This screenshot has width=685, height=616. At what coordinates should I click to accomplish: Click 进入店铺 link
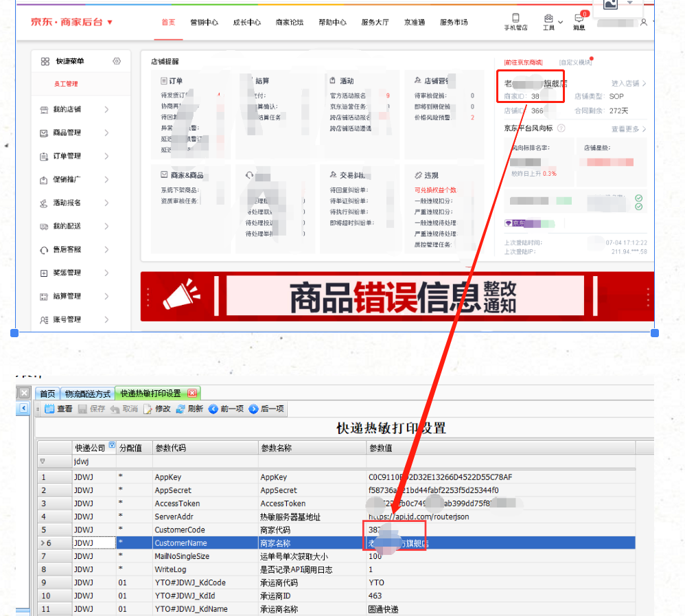(x=629, y=84)
